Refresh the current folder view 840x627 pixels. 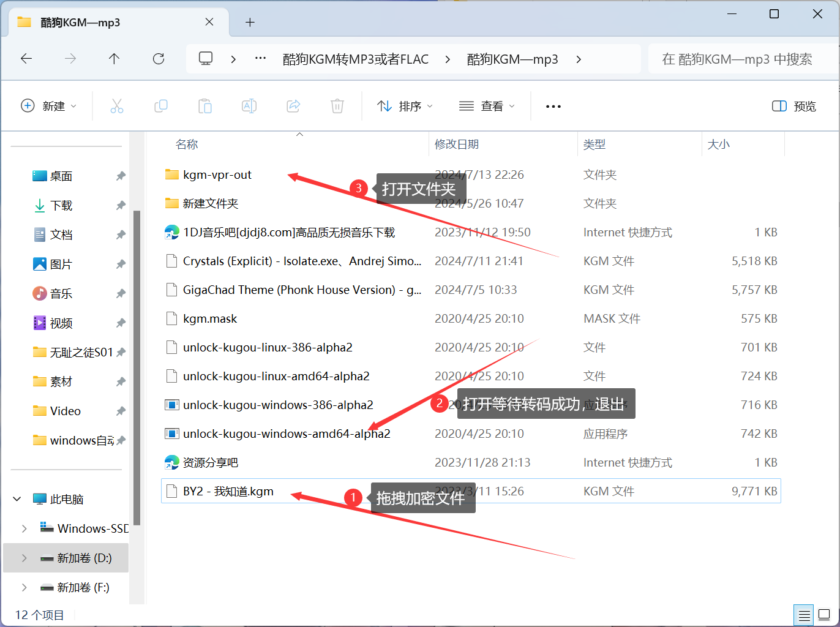click(x=159, y=59)
